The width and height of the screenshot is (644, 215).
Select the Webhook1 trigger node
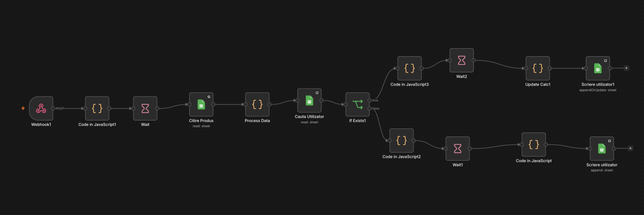tap(41, 108)
